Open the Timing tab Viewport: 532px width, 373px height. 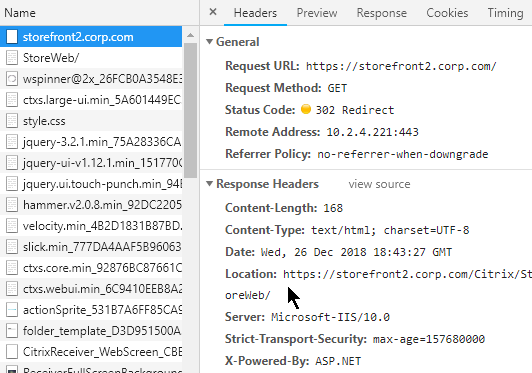pyautogui.click(x=505, y=13)
